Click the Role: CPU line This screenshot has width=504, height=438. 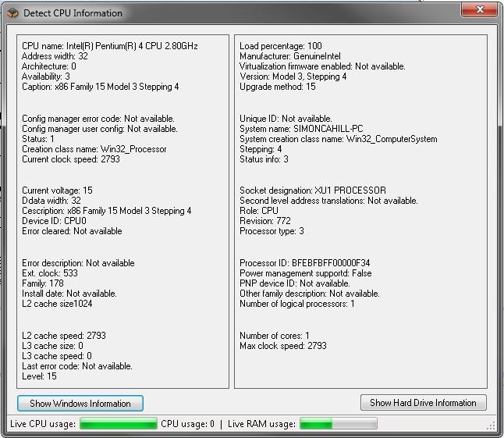[259, 211]
